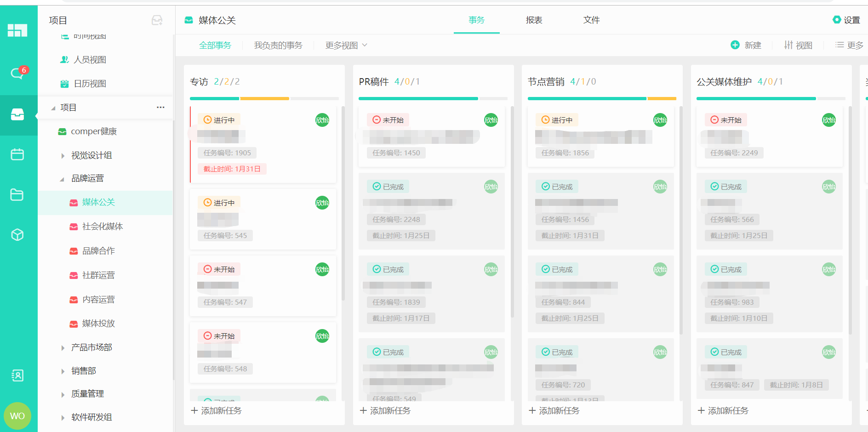Click the 视图 layout icon
This screenshot has height=432, width=868.
click(788, 45)
